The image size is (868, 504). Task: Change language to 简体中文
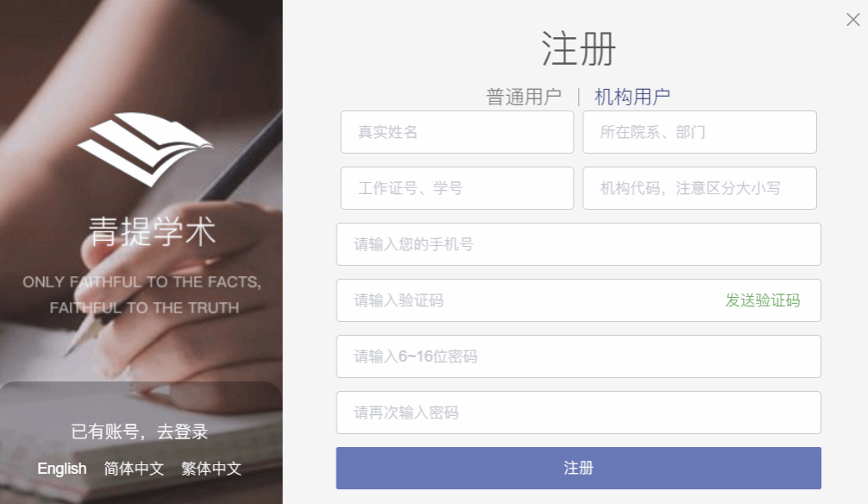tap(134, 469)
